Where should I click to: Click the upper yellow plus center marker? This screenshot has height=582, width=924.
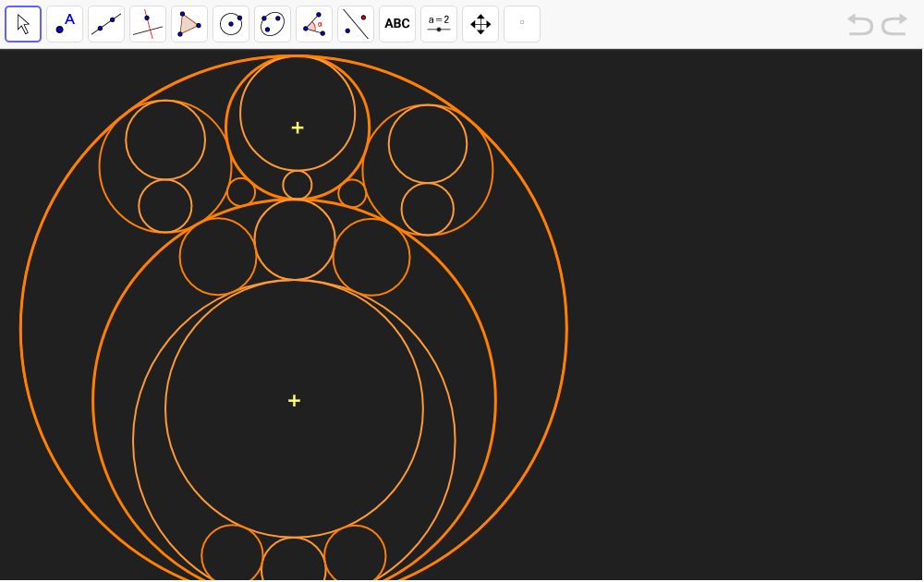(x=298, y=127)
